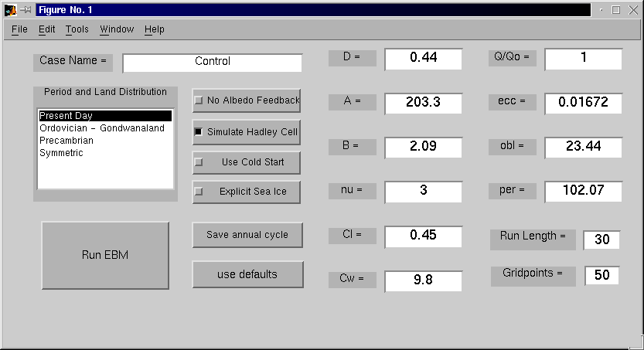Click the 'Cw =' label
The height and width of the screenshot is (350, 644).
point(353,280)
